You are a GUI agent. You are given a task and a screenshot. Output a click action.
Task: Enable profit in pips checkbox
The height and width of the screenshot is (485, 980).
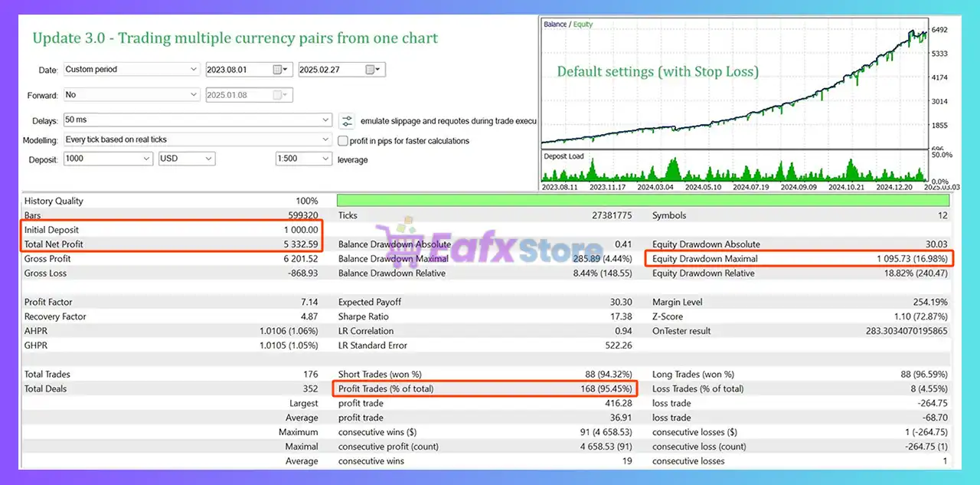tap(344, 141)
